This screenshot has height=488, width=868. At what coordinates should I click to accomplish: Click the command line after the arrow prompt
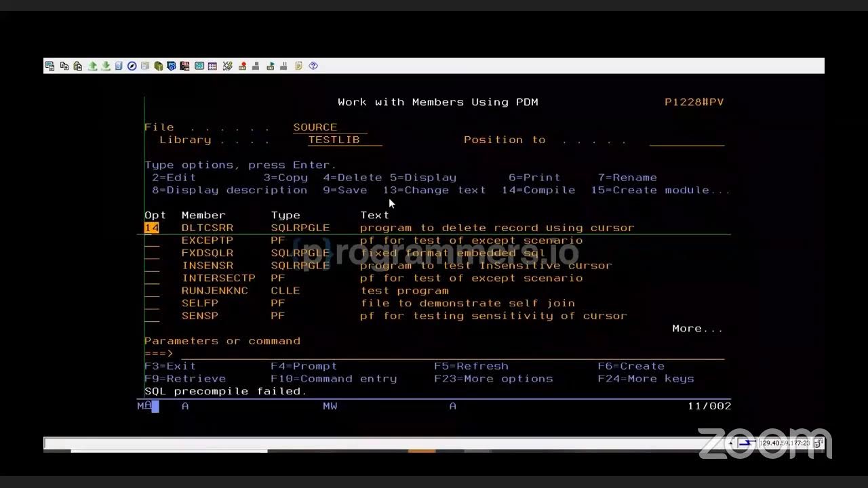click(452, 354)
